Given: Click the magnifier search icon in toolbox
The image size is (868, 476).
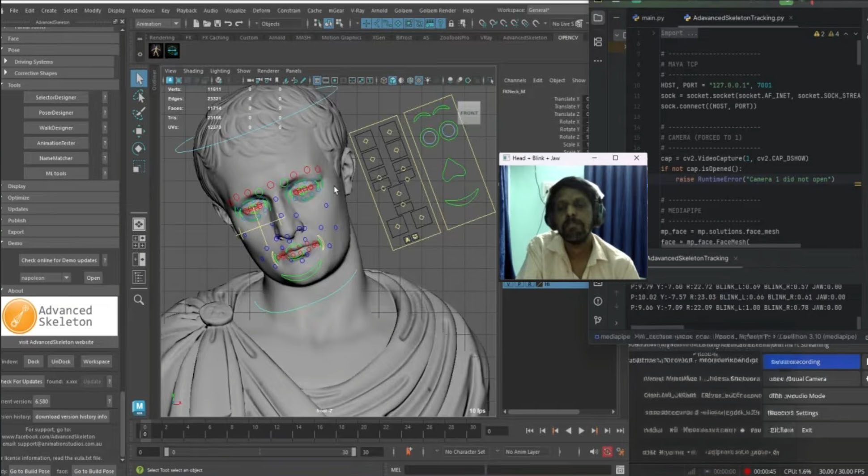Looking at the screenshot, I should tap(139, 300).
